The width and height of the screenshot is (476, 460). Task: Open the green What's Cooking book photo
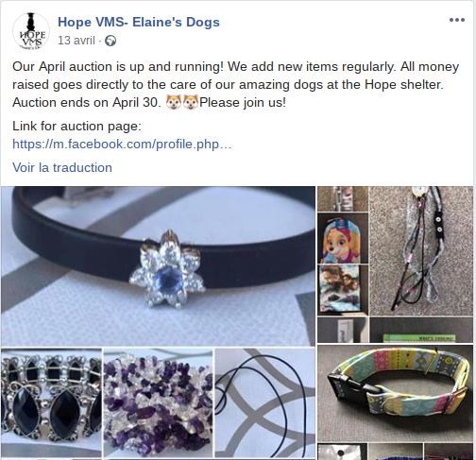(x=421, y=330)
